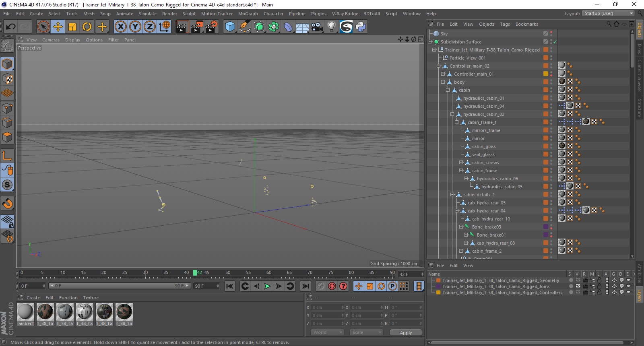Open the Simulate menu
The image size is (644, 346).
[x=147, y=14]
